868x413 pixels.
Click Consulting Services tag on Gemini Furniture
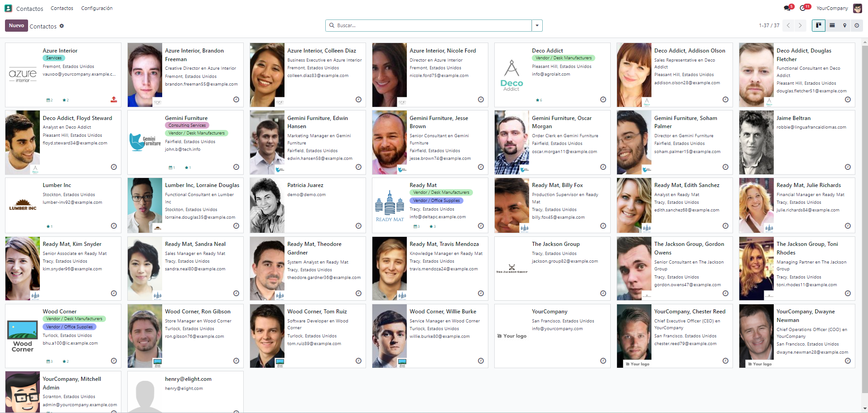[x=187, y=125]
